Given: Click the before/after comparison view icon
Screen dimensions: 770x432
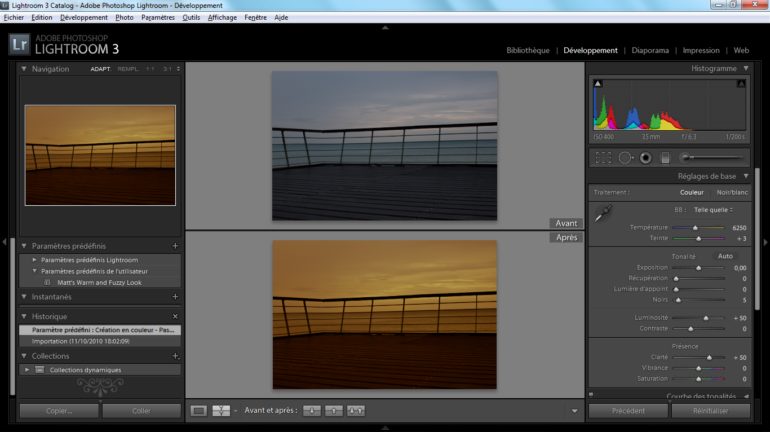Looking at the screenshot, I should [x=222, y=410].
